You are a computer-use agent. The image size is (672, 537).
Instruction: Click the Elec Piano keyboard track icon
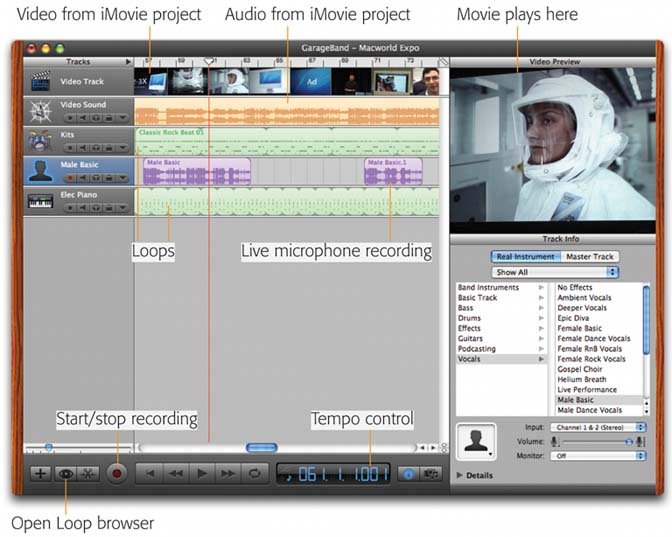click(40, 202)
